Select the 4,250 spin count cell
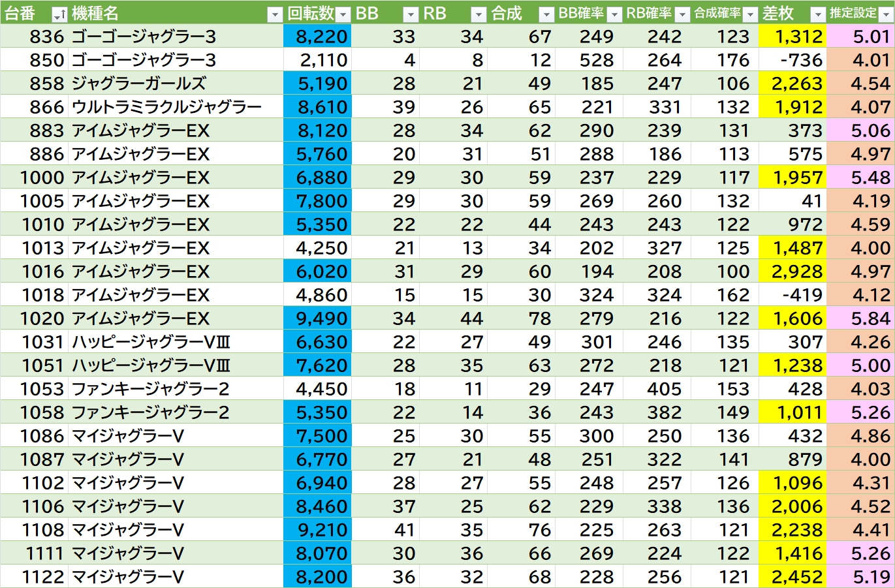 (317, 248)
